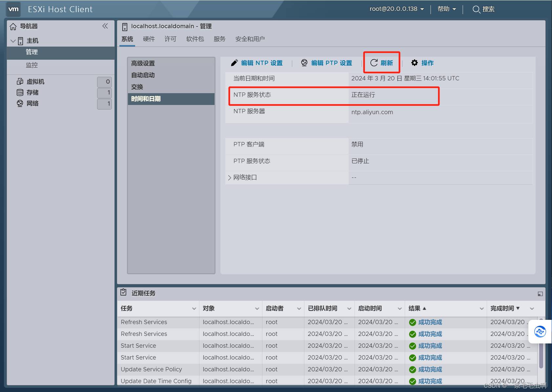Click the search magnifier icon
The height and width of the screenshot is (392, 552).
(476, 9)
